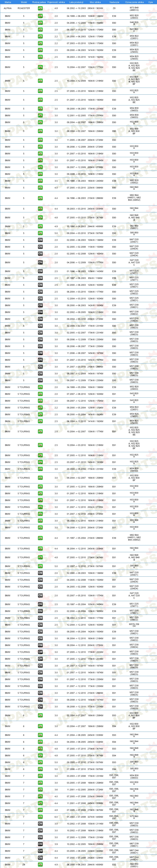Select the '85kW / 116KM' power cell
157x868 pixels.
point(95,278)
